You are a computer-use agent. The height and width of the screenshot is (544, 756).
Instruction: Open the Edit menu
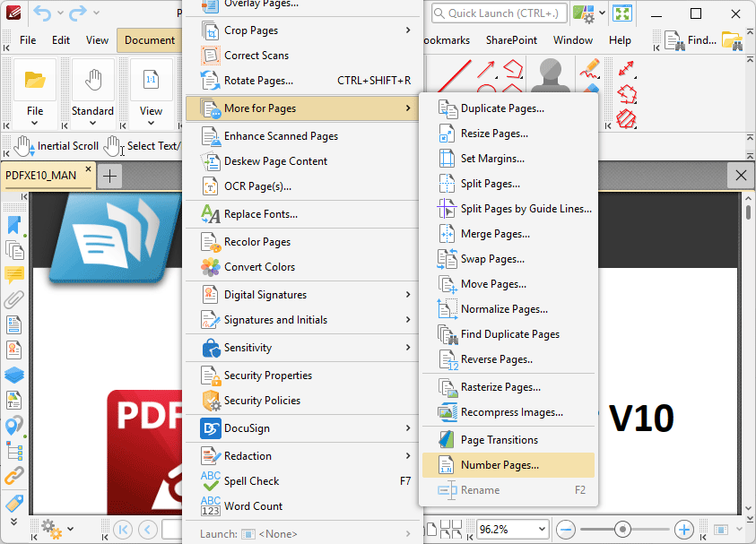click(61, 40)
